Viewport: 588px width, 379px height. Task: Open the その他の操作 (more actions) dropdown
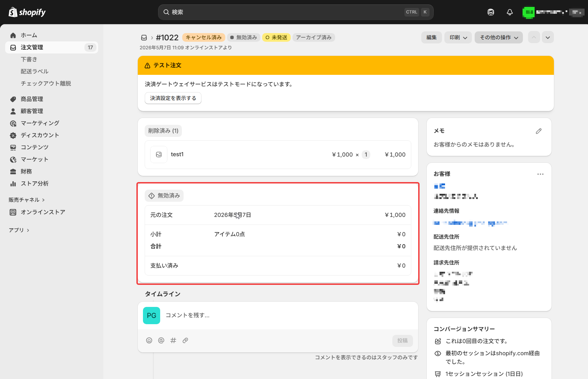pos(499,37)
